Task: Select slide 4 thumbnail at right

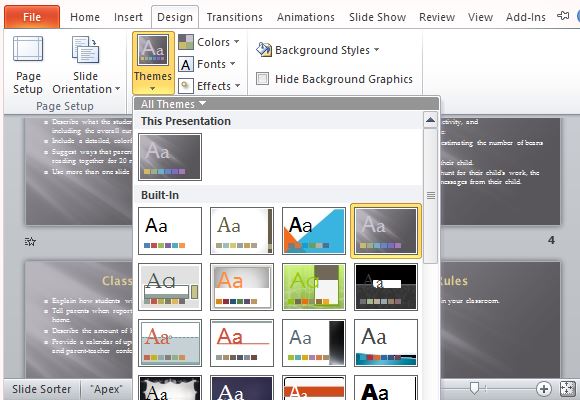Action: (x=500, y=171)
